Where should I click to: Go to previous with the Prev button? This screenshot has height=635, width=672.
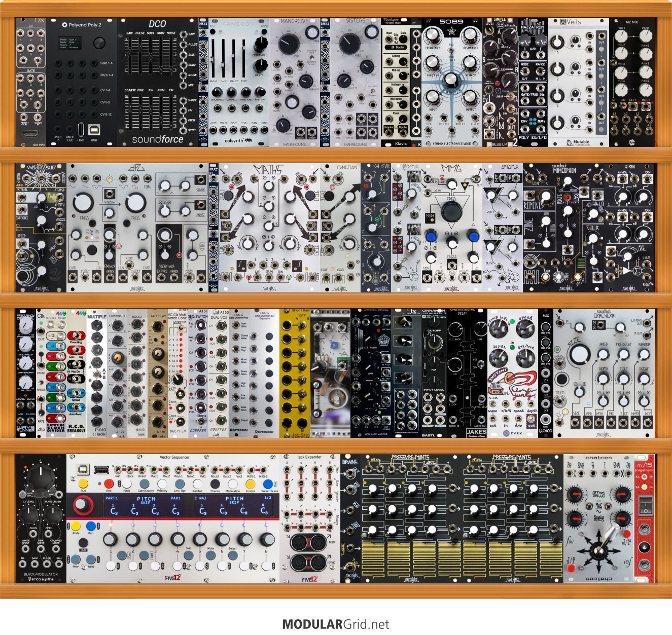coord(76,559)
